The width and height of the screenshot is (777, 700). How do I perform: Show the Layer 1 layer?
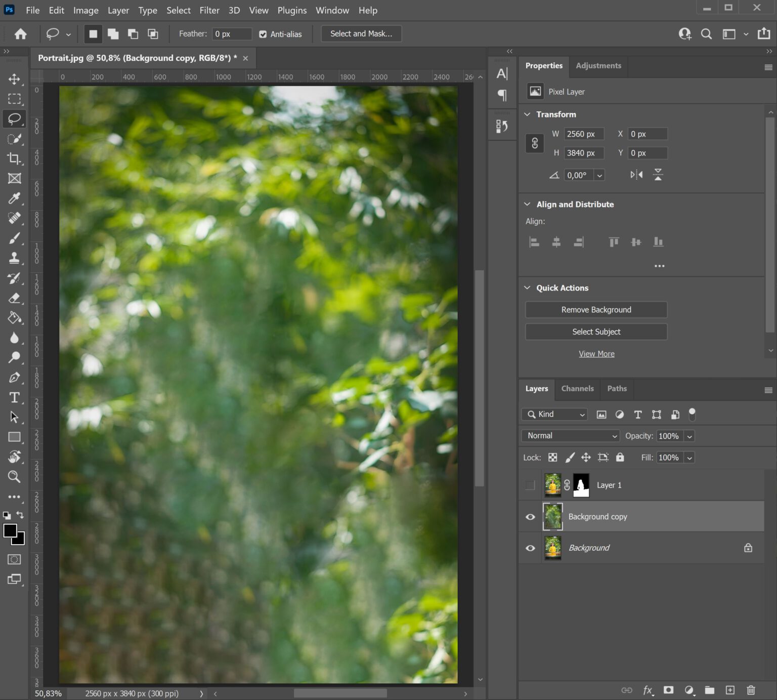[x=530, y=485]
